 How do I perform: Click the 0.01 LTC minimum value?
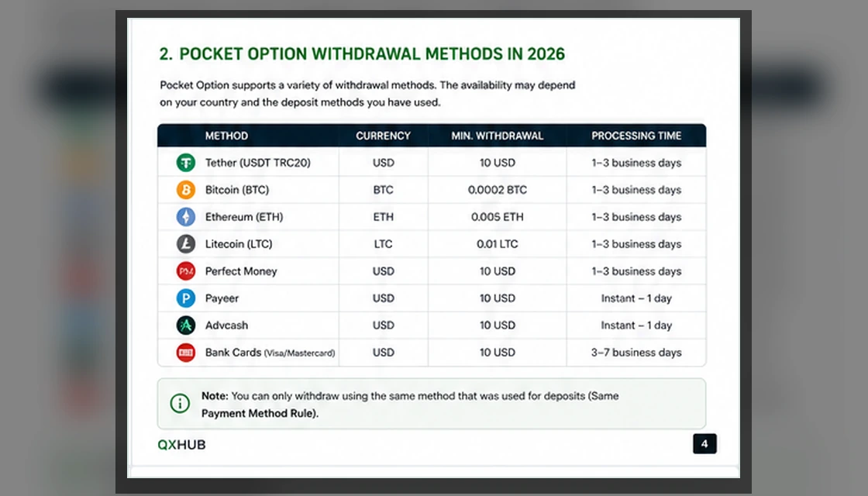pos(497,244)
